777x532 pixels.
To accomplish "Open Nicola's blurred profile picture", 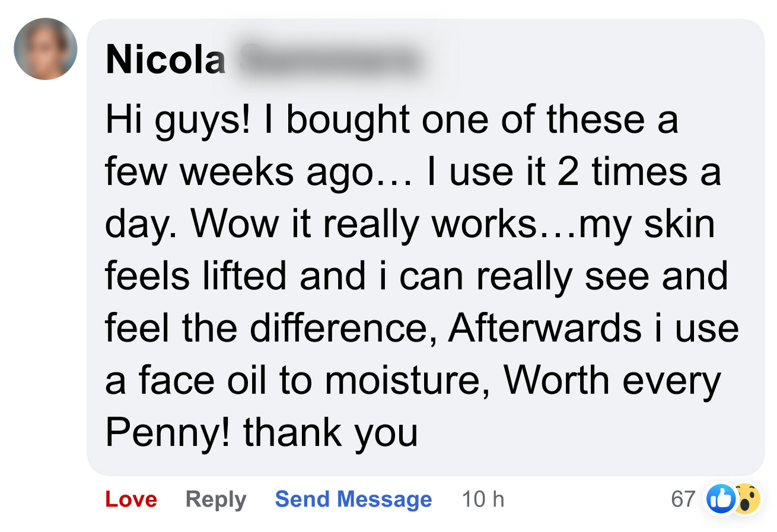I will (x=45, y=49).
